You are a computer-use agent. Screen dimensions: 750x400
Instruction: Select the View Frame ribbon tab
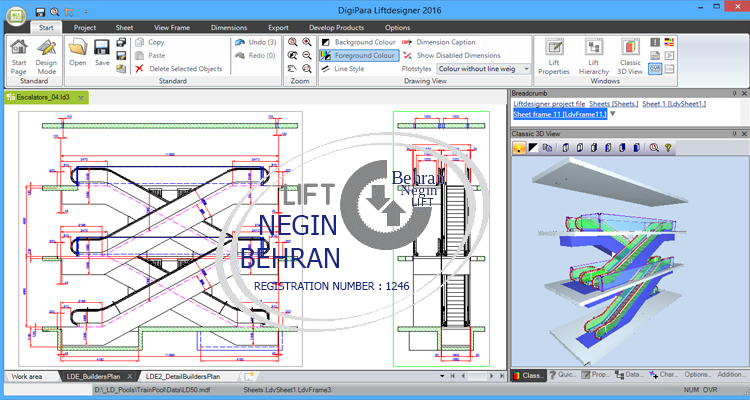pyautogui.click(x=172, y=27)
